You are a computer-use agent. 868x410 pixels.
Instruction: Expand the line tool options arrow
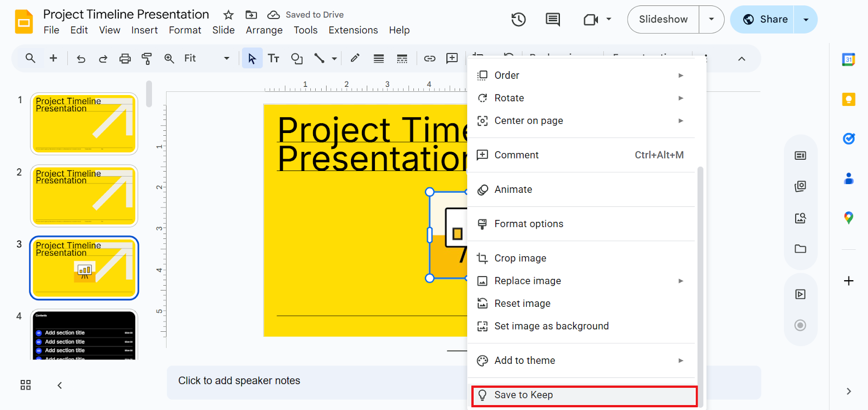334,59
